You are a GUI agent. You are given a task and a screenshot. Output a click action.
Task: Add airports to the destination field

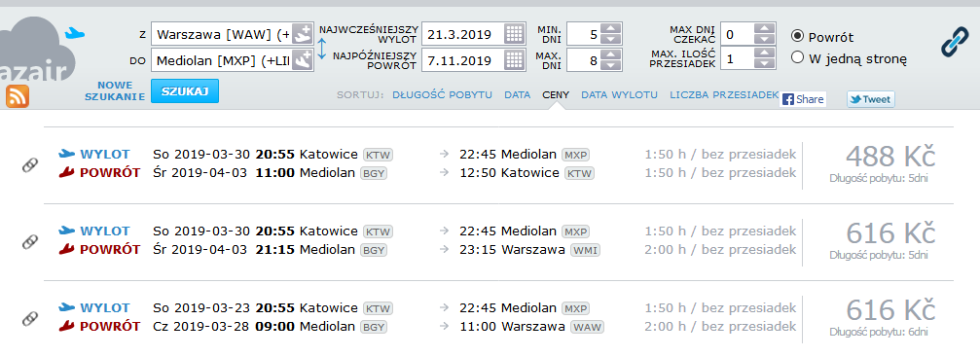point(303,60)
